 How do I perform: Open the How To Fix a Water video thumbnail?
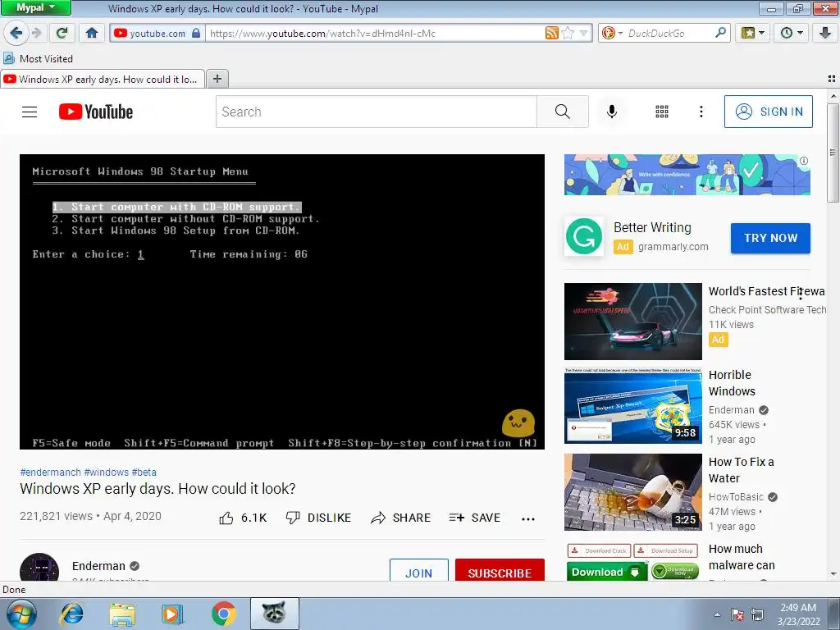point(632,492)
